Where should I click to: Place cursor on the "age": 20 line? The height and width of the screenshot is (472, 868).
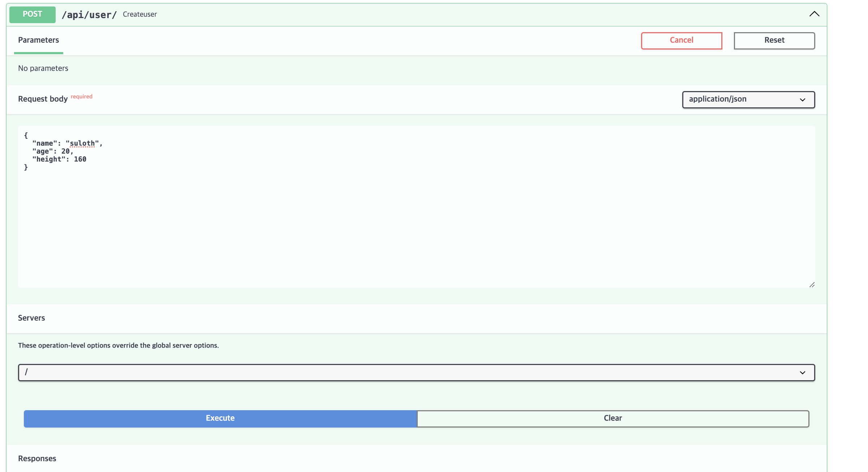coord(52,151)
